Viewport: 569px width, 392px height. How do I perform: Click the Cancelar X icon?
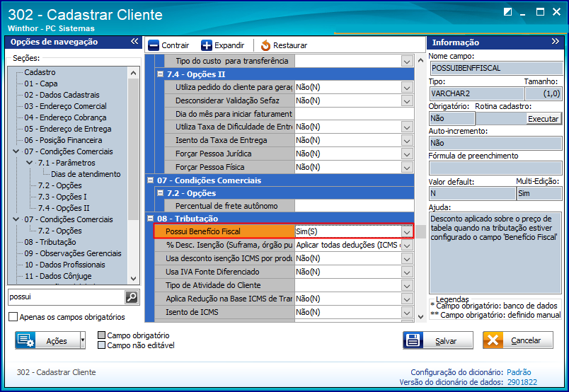[493, 340]
